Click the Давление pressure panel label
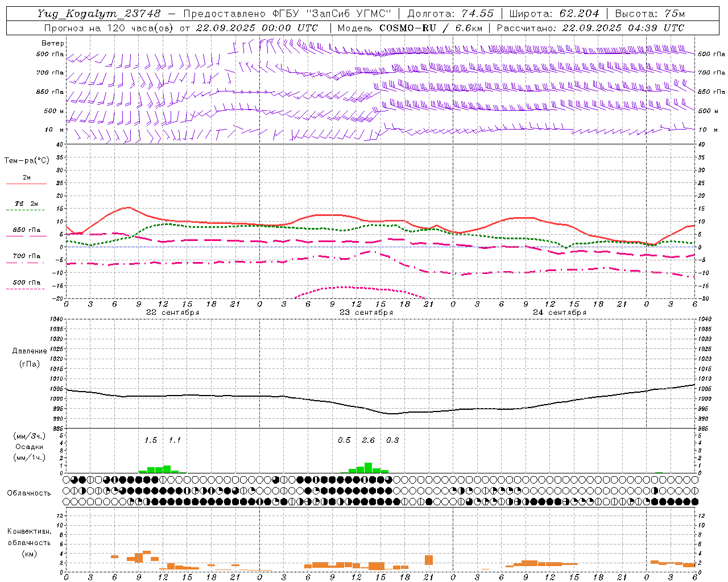The width and height of the screenshot is (728, 582). coord(30,351)
